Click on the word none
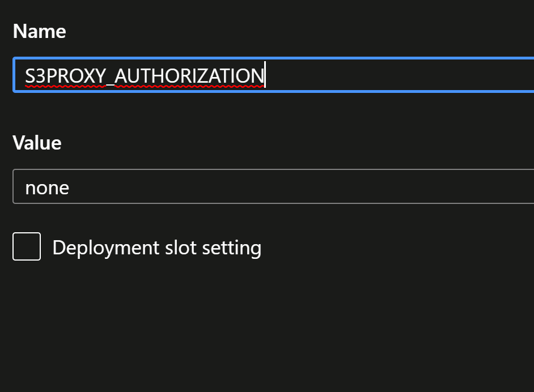Screen dimensions: 534x392 pyautogui.click(x=47, y=187)
